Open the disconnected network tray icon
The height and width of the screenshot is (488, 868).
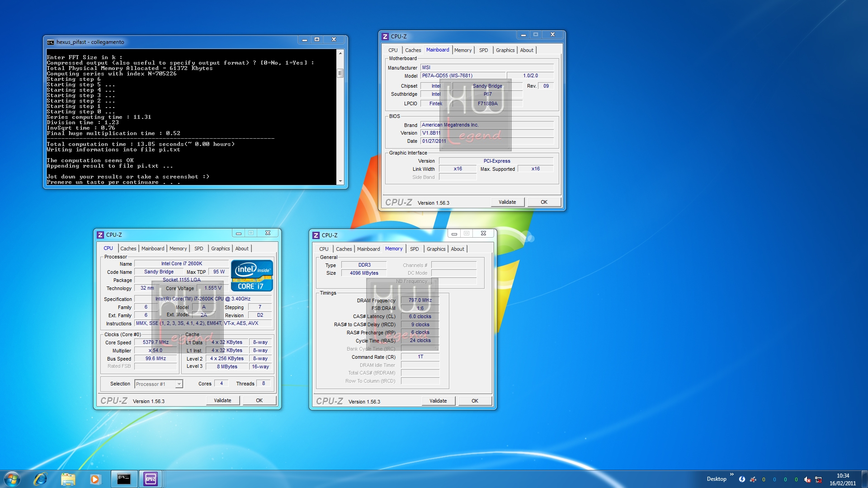coord(818,479)
